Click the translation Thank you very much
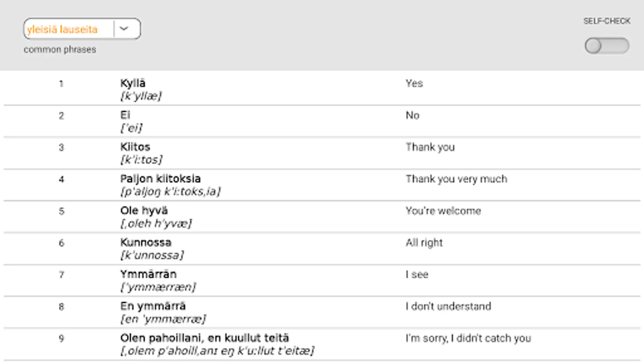Image resolution: width=644 pixels, height=362 pixels. pyautogui.click(x=456, y=179)
